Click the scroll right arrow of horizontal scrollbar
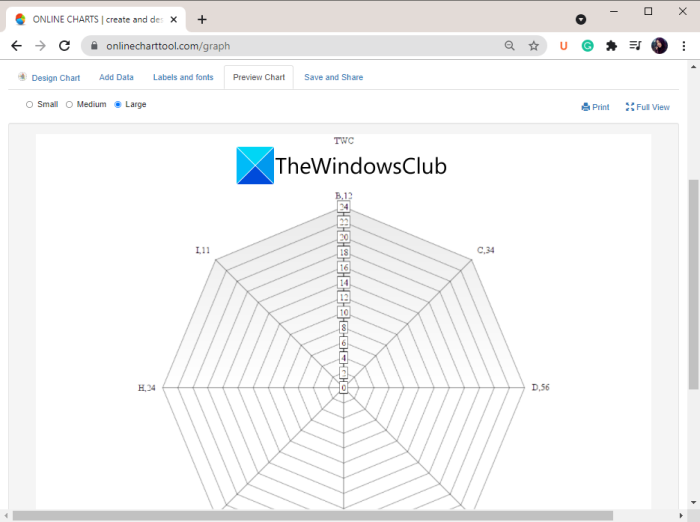700x522 pixels. (x=680, y=516)
